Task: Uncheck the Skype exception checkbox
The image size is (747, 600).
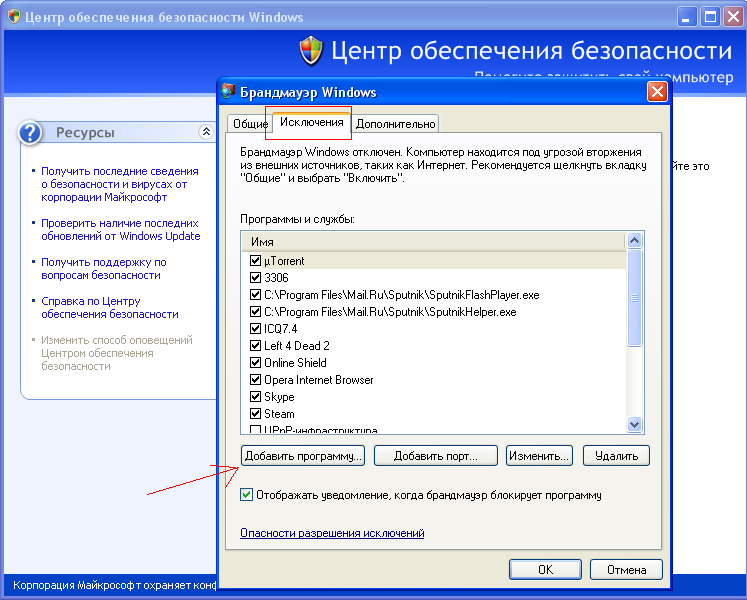Action: pyautogui.click(x=255, y=397)
